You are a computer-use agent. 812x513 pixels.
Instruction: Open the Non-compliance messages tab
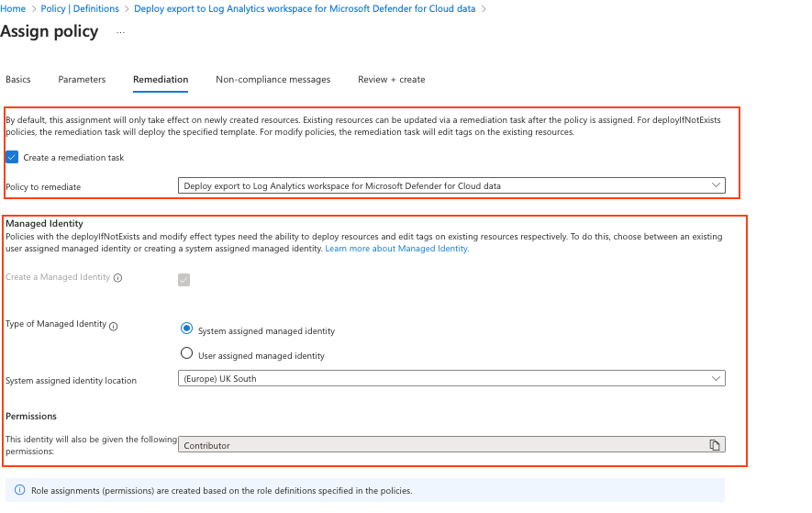[x=273, y=79]
